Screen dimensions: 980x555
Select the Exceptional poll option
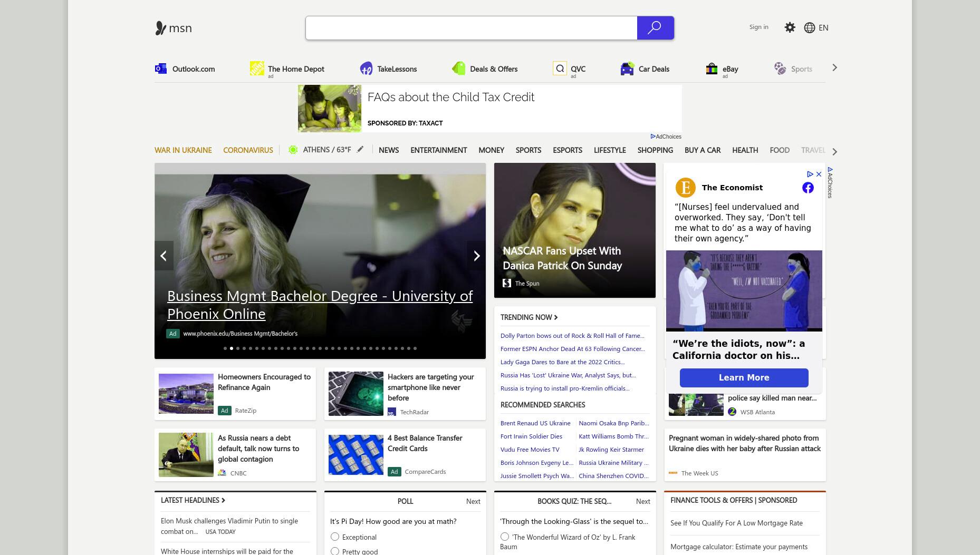point(335,537)
